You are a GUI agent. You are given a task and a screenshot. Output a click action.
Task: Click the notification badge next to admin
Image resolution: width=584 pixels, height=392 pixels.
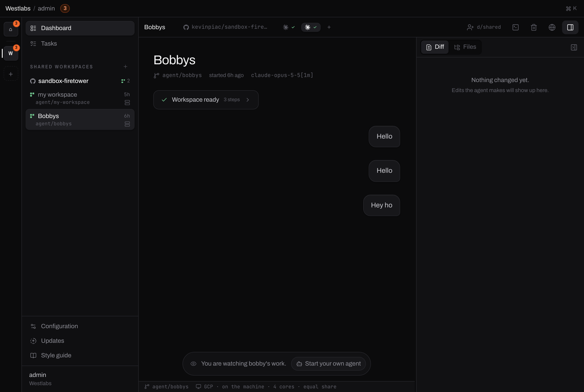(65, 8)
